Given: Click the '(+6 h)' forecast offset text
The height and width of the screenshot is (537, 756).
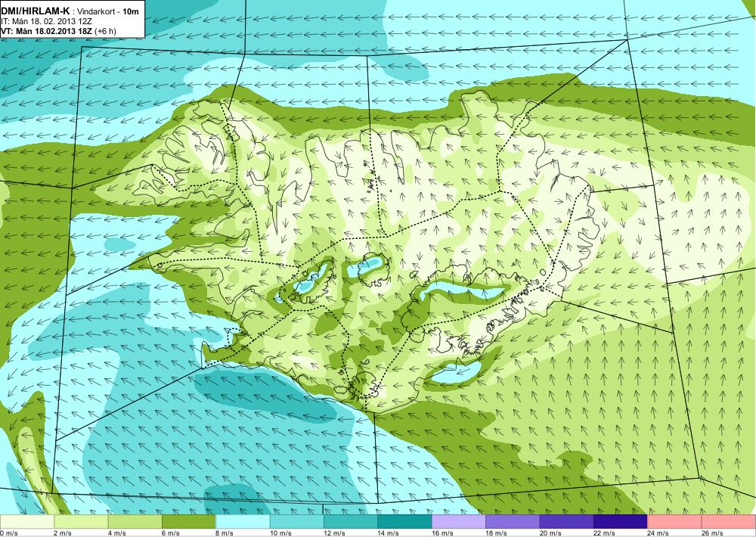Looking at the screenshot, I should [x=106, y=31].
